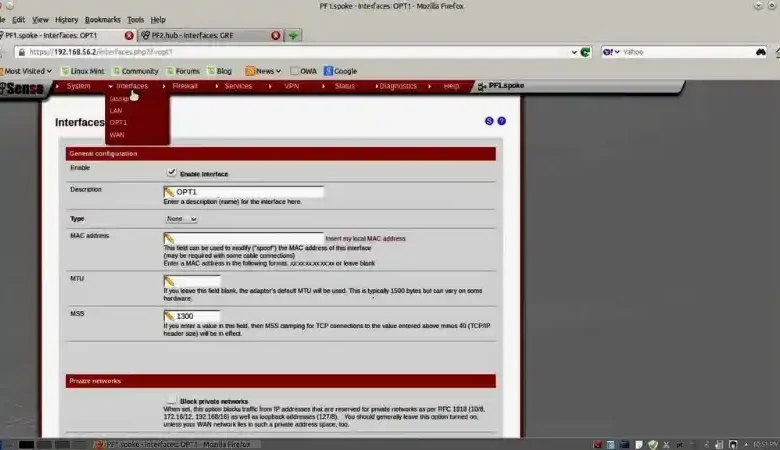Viewport: 780px width, 450px height.
Task: Close the PF2.hub Interfaces GRE tab
Action: 276,35
